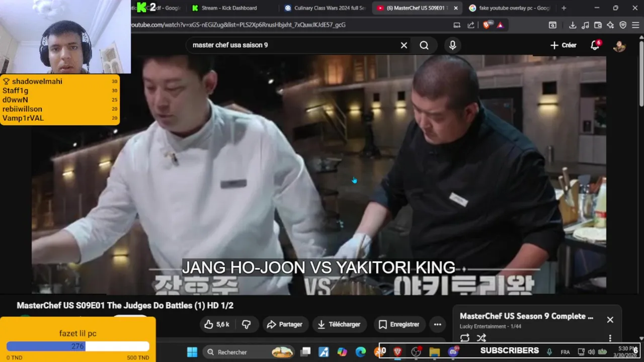Click the volume speaker tray icon
Image resolution: width=644 pixels, height=362 pixels.
(591, 352)
